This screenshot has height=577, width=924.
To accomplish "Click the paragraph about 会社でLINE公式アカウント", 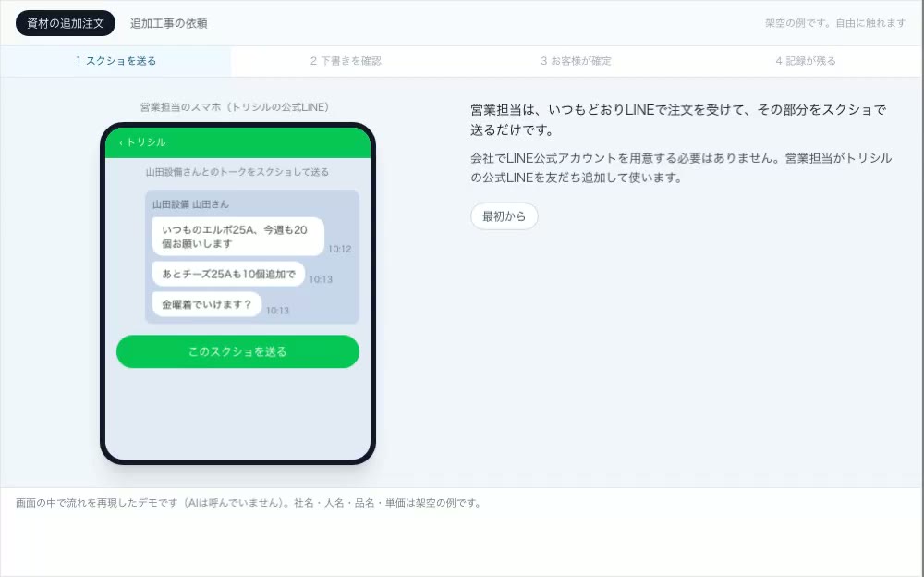I will (x=681, y=167).
